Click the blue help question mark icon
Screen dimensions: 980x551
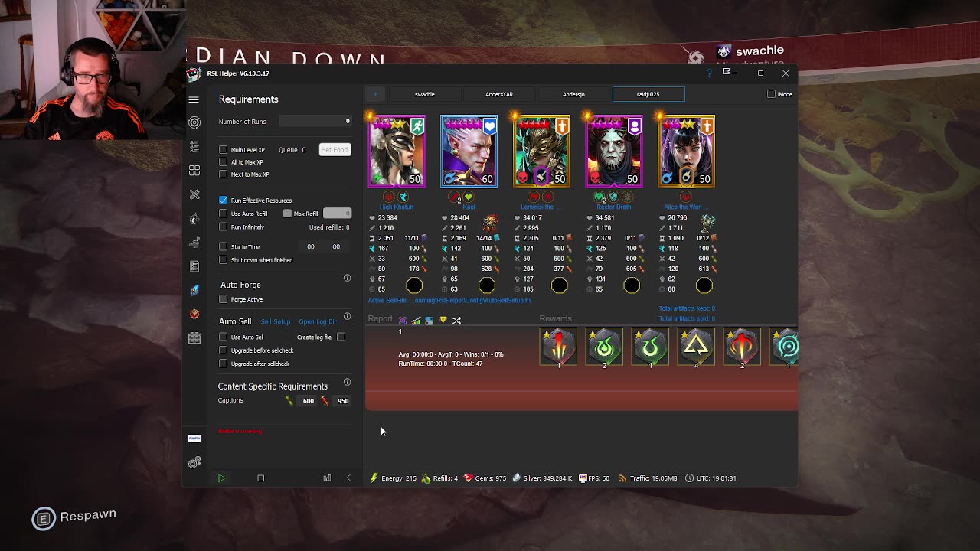[x=709, y=73]
